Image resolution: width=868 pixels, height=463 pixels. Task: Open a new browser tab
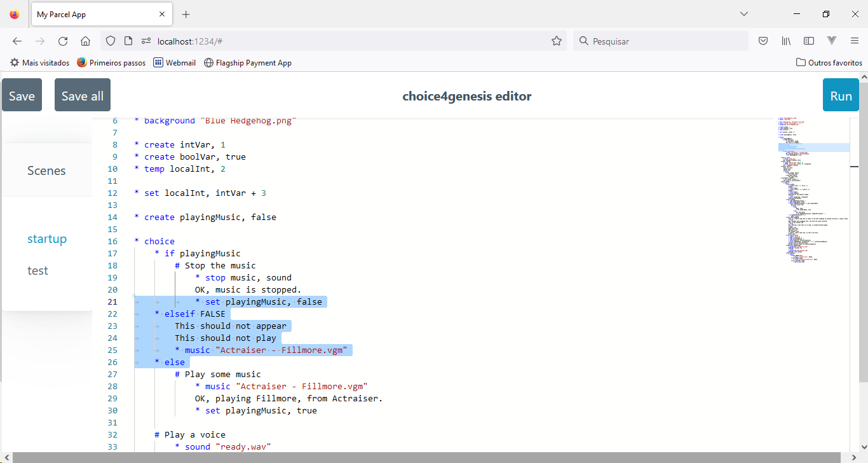point(186,14)
